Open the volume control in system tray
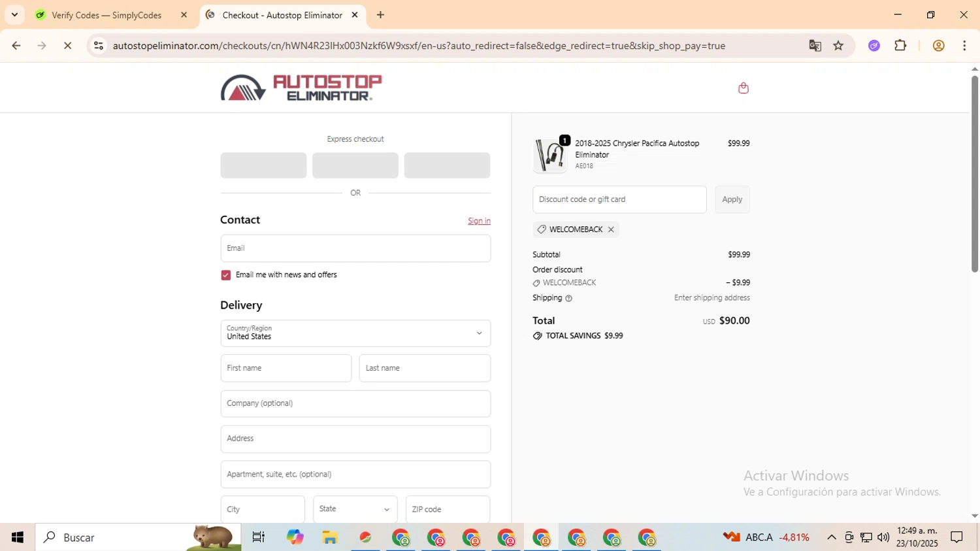The height and width of the screenshot is (551, 980). [x=883, y=537]
